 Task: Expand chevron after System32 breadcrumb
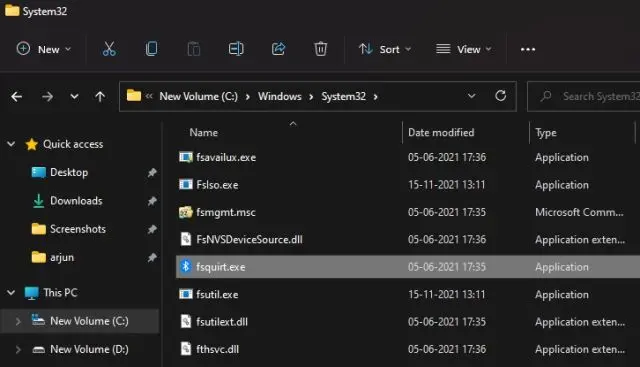(375, 97)
